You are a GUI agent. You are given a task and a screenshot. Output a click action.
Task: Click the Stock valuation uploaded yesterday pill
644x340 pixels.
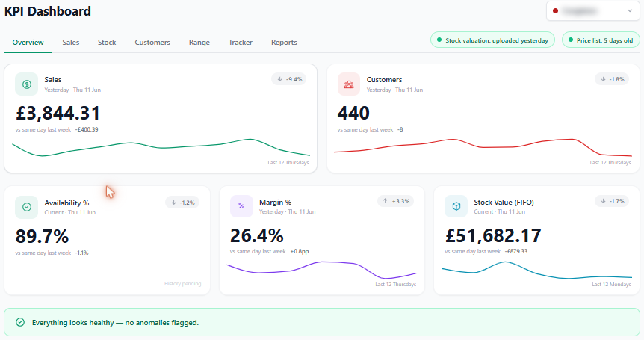pyautogui.click(x=492, y=40)
